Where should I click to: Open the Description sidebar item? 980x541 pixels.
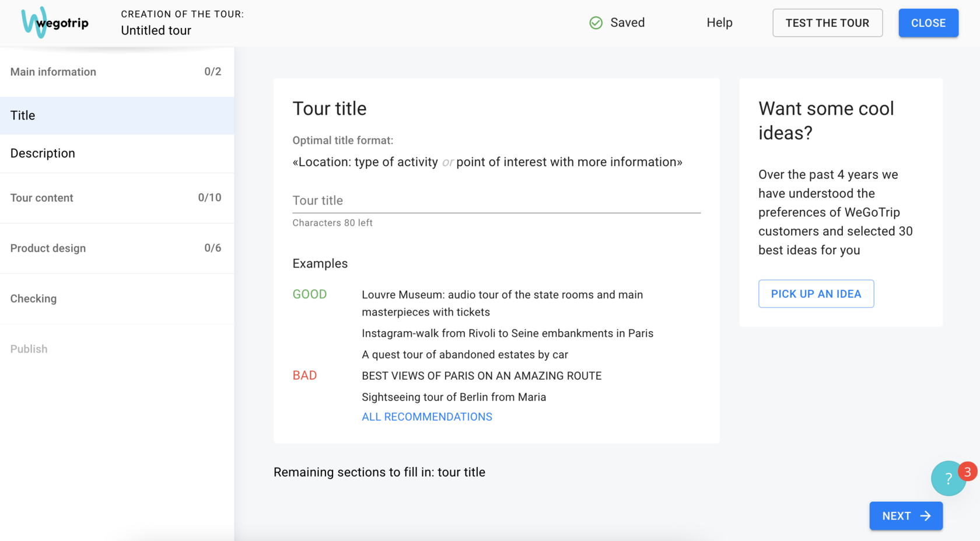(117, 153)
